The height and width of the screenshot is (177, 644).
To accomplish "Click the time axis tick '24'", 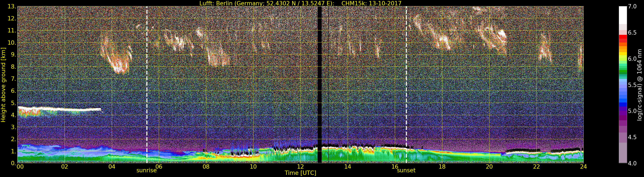I will click(x=583, y=166).
